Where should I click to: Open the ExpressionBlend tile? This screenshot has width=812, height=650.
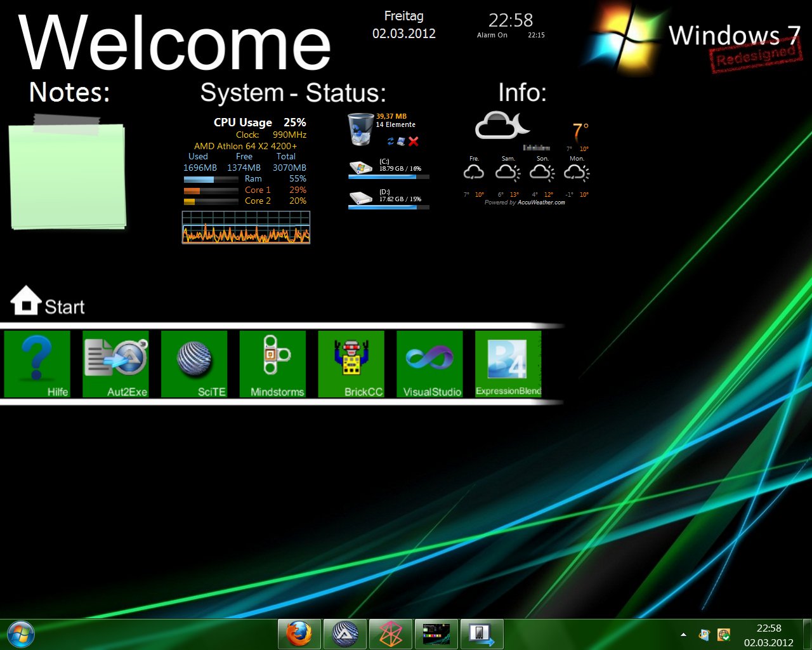[508, 364]
